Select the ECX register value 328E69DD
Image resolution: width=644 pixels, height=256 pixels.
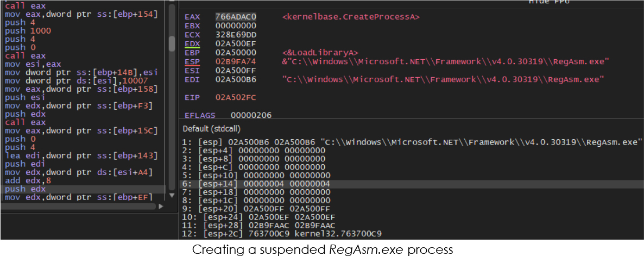pyautogui.click(x=236, y=34)
